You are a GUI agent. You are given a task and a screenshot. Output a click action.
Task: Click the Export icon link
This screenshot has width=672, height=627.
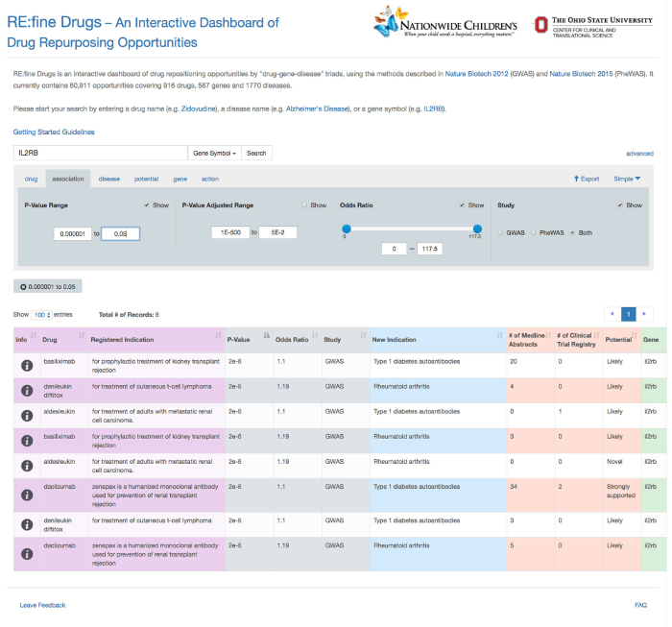pyautogui.click(x=586, y=179)
